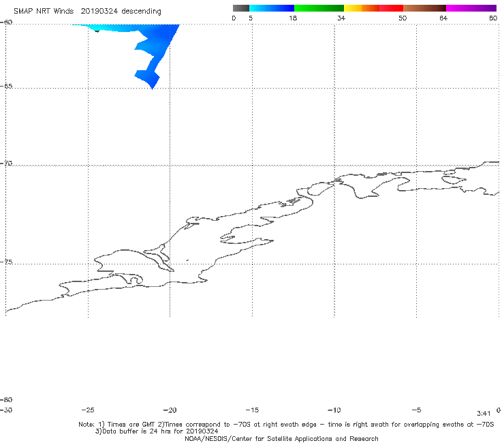
Task: Select the green segment of the color bar
Action: pos(319,8)
